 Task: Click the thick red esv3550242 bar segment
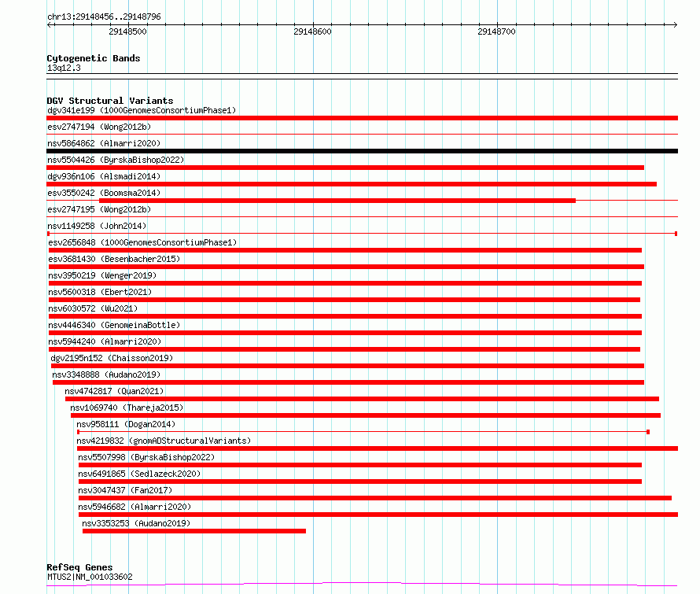click(x=337, y=201)
